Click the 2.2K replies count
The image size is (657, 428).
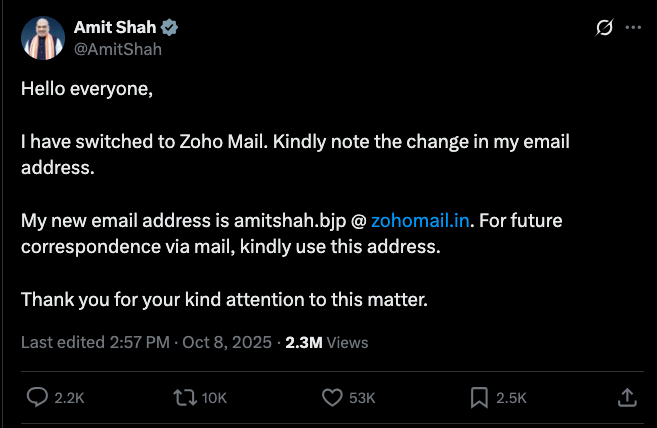pyautogui.click(x=69, y=398)
